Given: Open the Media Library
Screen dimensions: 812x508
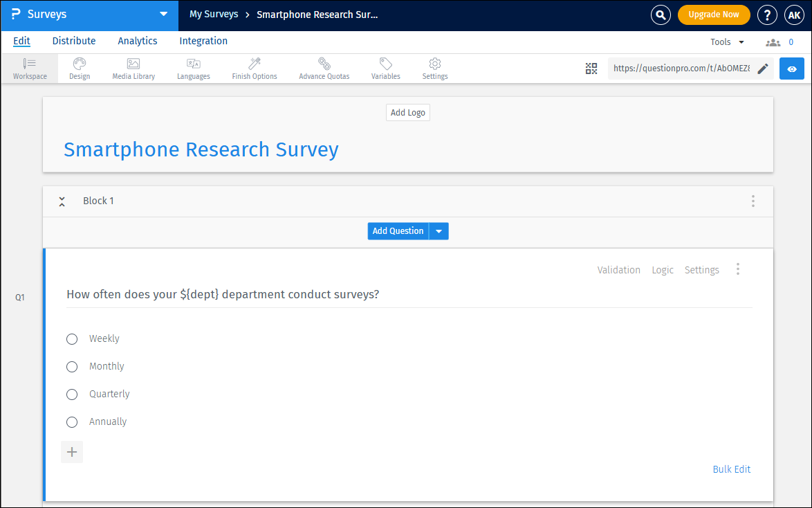Looking at the screenshot, I should click(133, 69).
